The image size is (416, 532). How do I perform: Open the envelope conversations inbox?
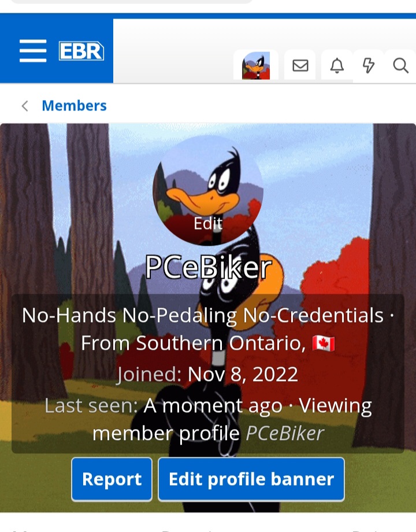coord(300,65)
